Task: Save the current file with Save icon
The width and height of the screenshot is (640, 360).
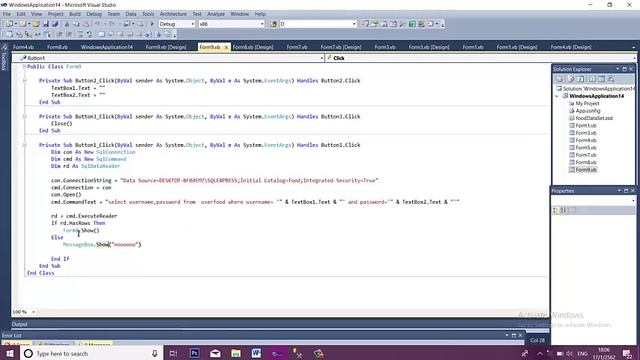Action: [x=46, y=24]
